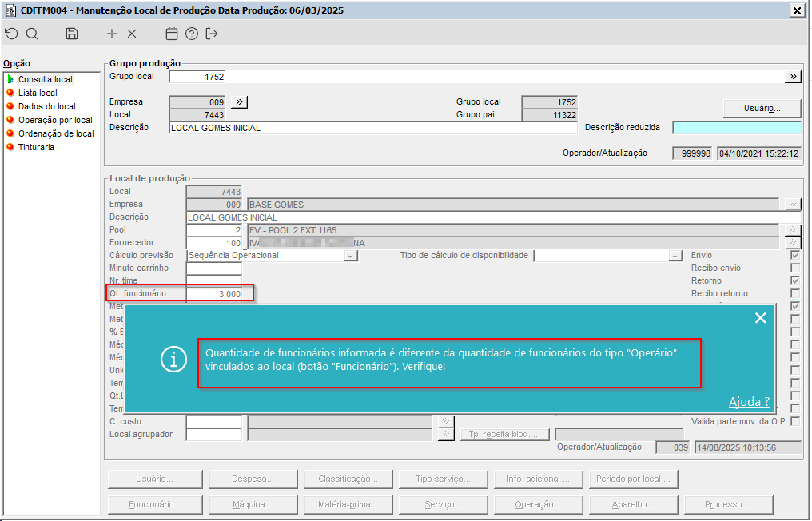Image resolution: width=812 pixels, height=521 pixels.
Task: Click the Tipo serviço... button
Action: pyautogui.click(x=443, y=479)
